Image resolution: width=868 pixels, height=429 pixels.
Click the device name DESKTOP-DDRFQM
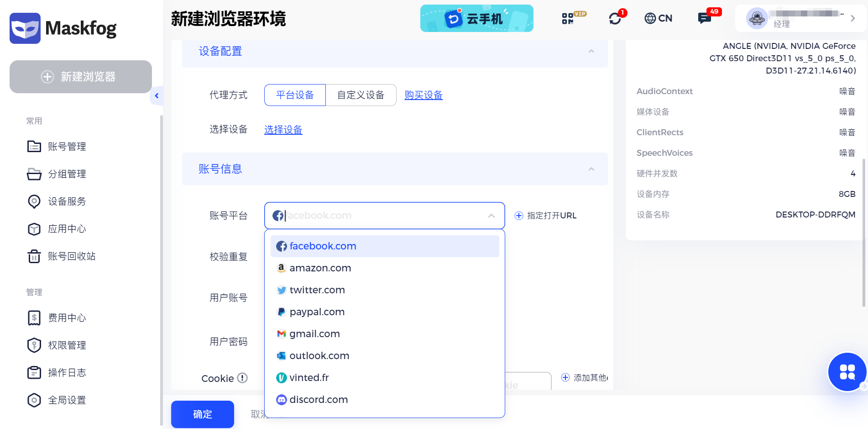[x=816, y=215]
